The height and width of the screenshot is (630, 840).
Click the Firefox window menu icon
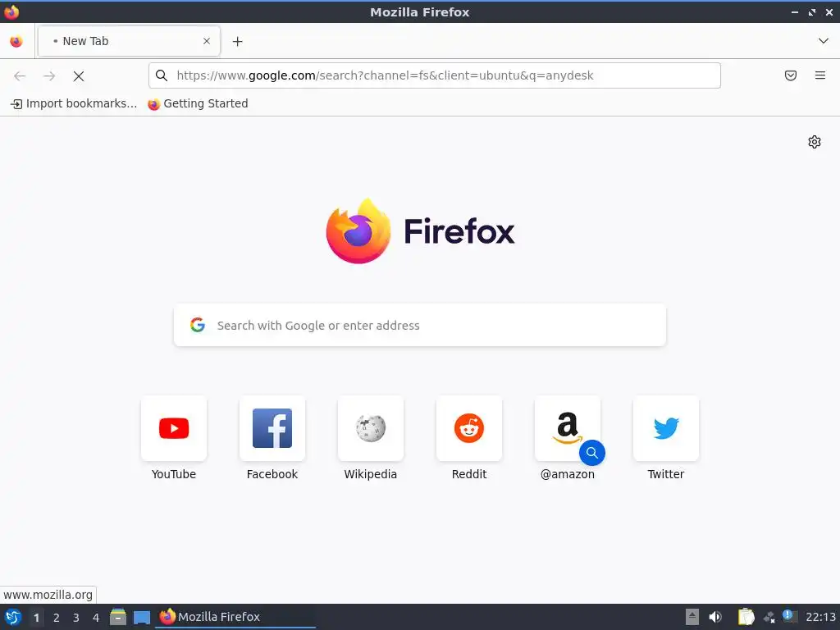[11, 11]
